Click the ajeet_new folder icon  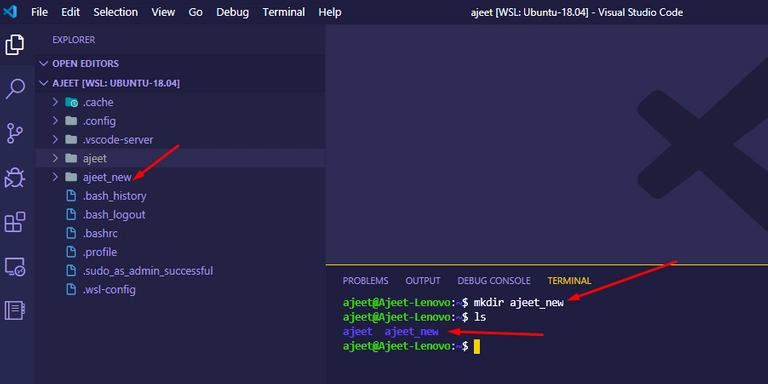[72, 177]
